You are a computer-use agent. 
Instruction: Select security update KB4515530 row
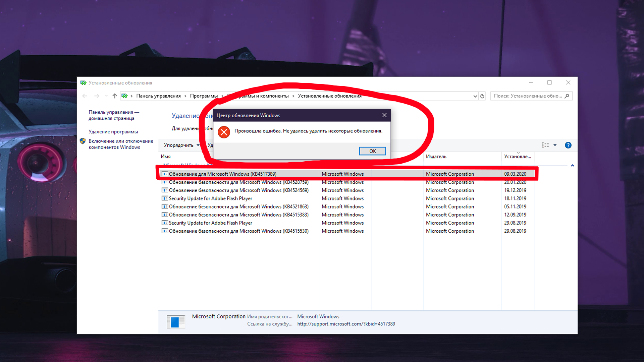coord(347,231)
